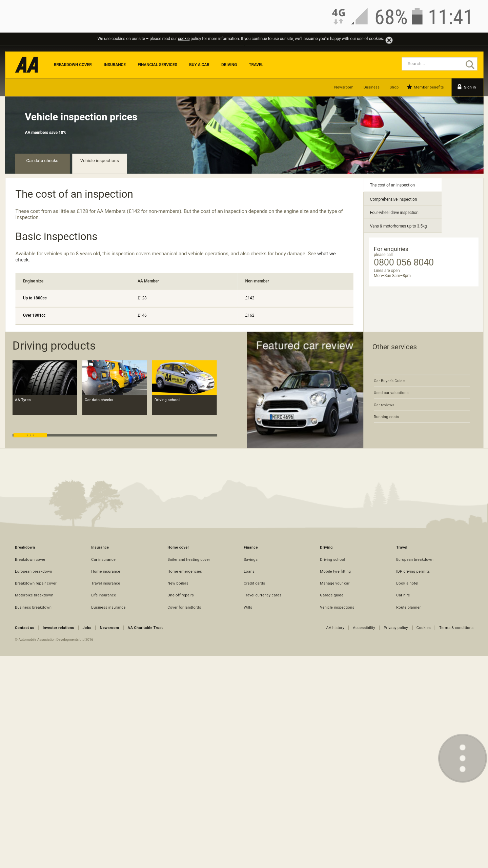Open Boiler and heating cover footer link

189,560
